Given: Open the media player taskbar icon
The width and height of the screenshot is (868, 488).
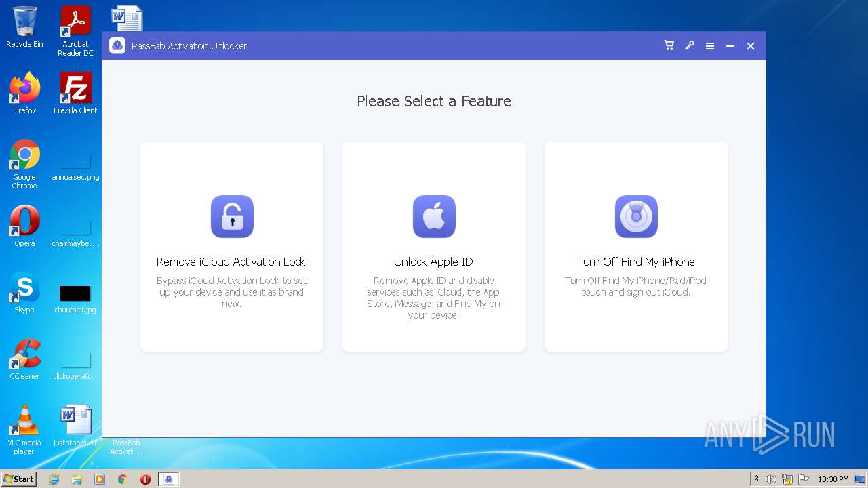Looking at the screenshot, I should pos(100,479).
